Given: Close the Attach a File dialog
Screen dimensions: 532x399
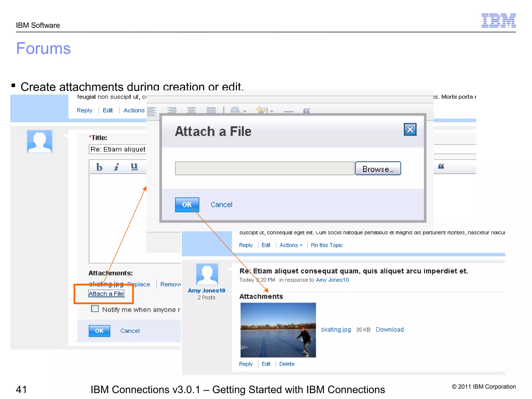Looking at the screenshot, I should coord(410,129).
